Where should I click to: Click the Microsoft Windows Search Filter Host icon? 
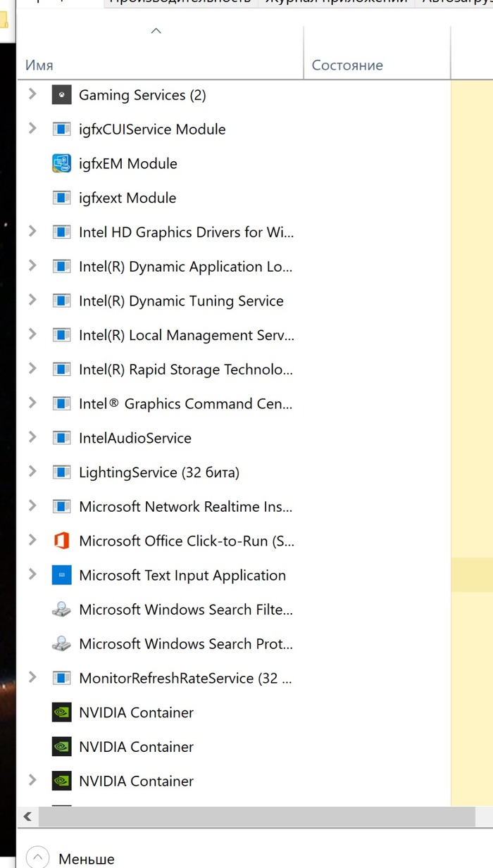tap(62, 610)
